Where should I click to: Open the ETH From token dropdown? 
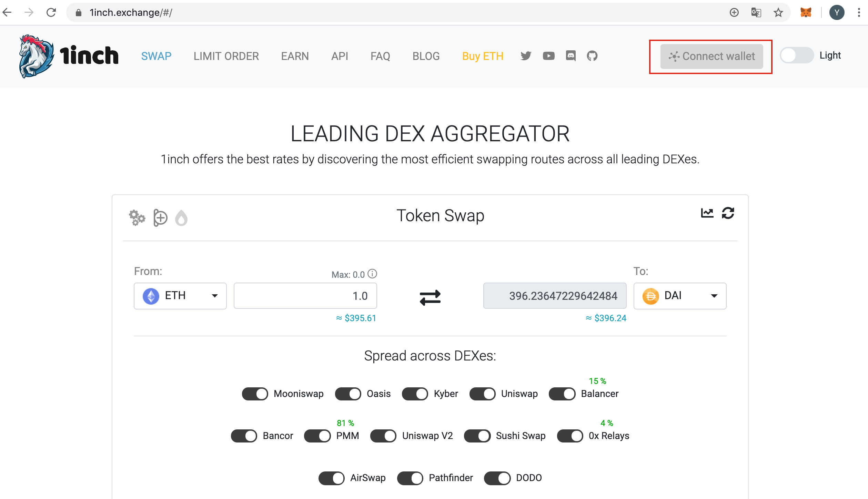pos(180,296)
